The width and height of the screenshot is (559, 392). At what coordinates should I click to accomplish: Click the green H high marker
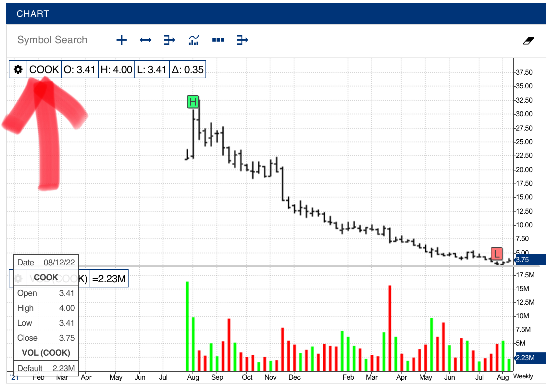(x=193, y=102)
